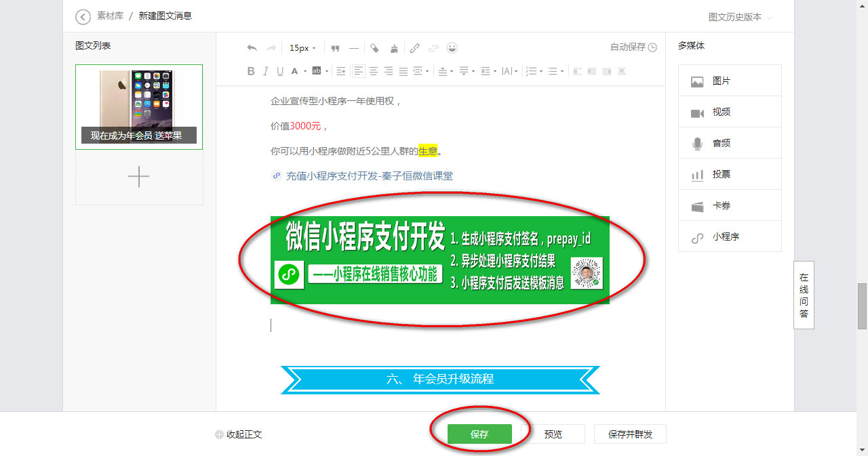Insert a horizontal divider line
This screenshot has width=868, height=456.
click(354, 48)
